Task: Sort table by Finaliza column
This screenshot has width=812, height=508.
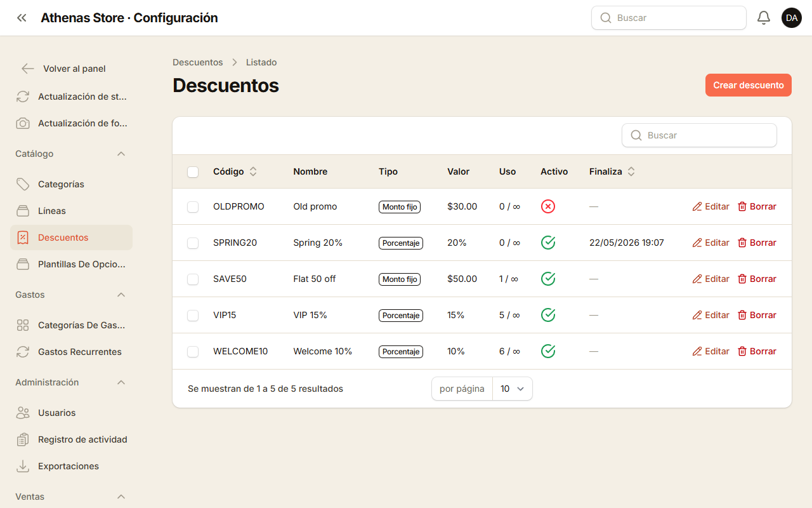Action: [612, 171]
